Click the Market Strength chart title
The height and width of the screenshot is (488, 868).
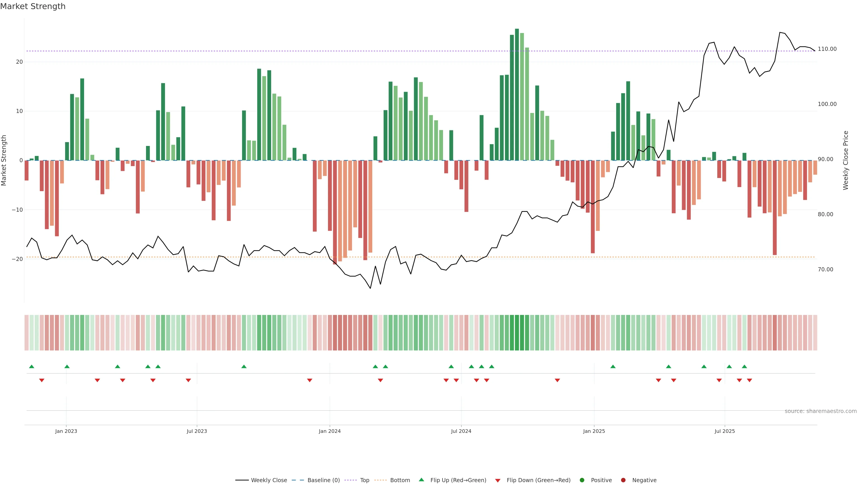click(x=33, y=6)
